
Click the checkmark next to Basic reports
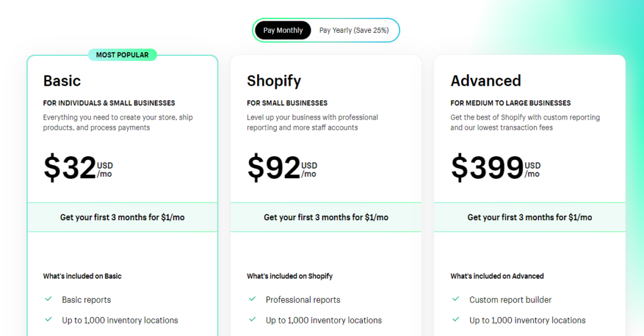pyautogui.click(x=48, y=299)
